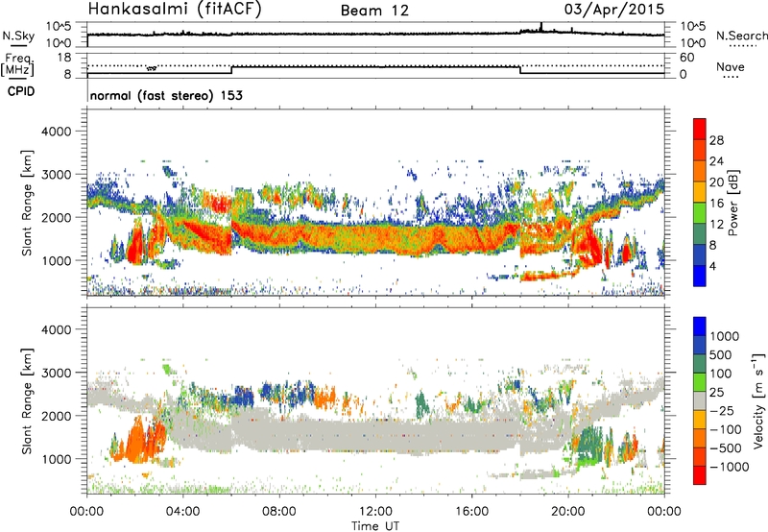Click the Slant Range label of power panel
768x532 pixels.
27,203
